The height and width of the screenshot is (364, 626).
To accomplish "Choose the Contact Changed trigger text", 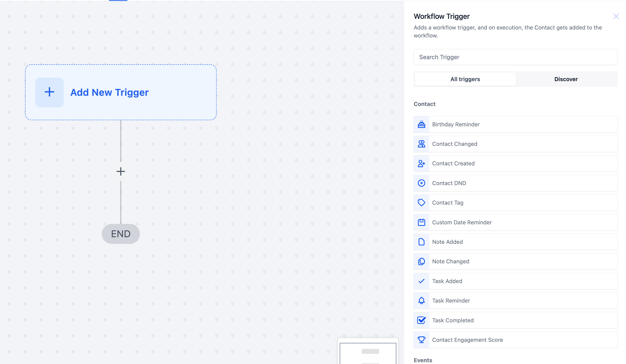I will point(455,144).
